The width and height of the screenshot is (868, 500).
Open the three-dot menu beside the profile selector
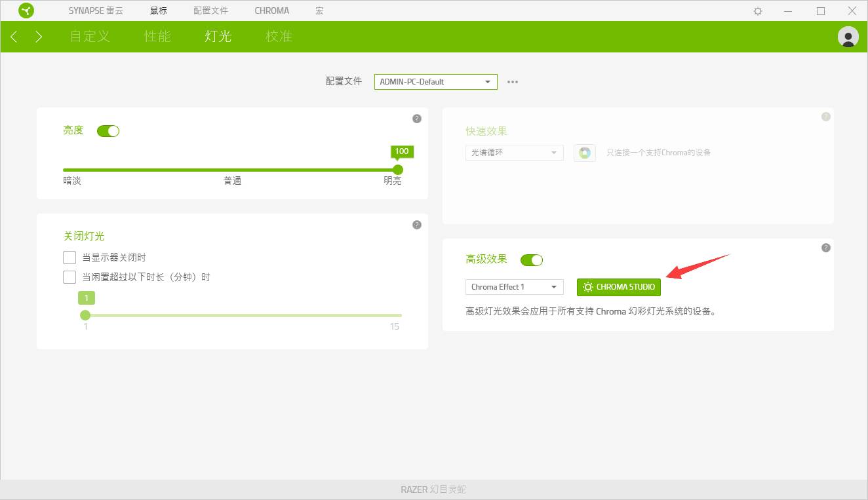click(512, 81)
